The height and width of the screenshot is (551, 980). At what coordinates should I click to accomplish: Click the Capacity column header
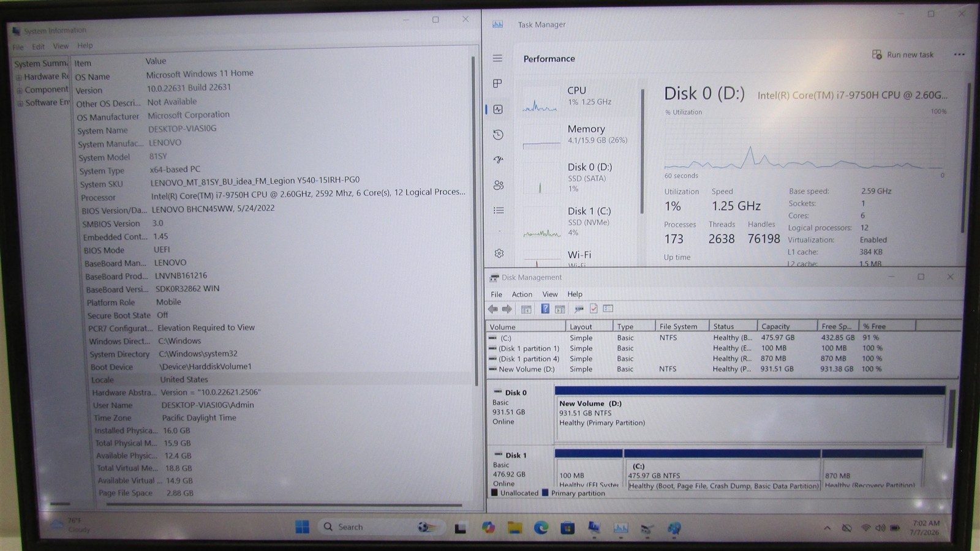[786, 327]
